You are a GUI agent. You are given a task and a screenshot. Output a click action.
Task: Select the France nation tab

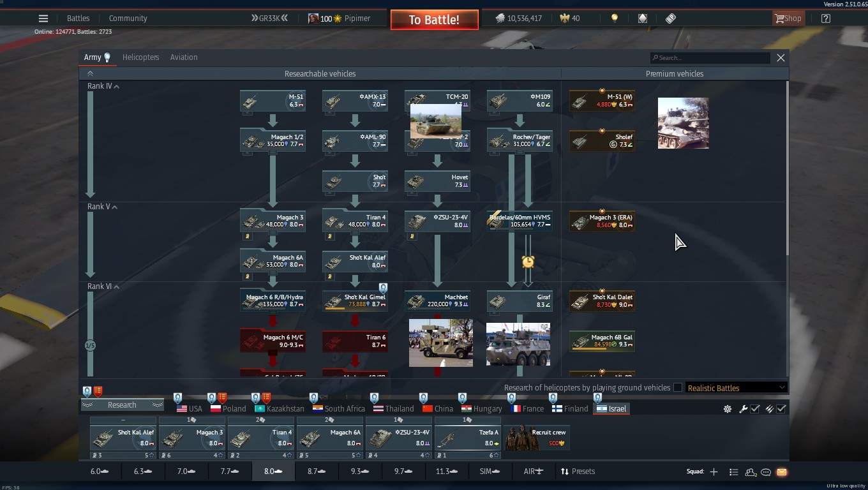[x=527, y=409]
